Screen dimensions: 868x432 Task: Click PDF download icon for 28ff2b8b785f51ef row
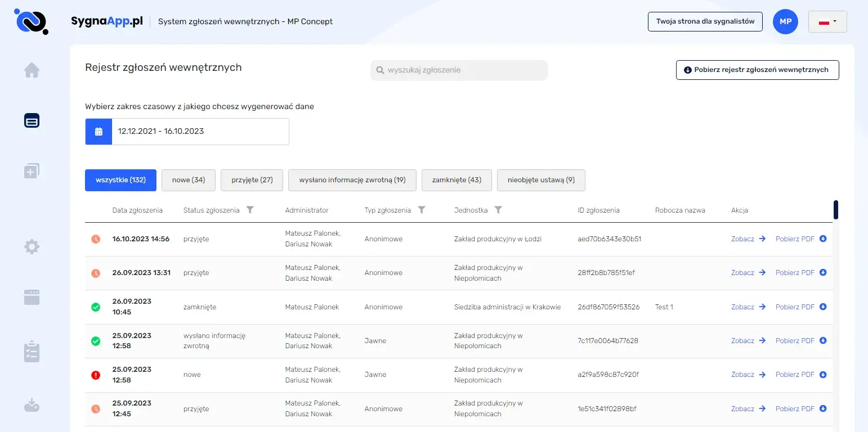coord(823,273)
